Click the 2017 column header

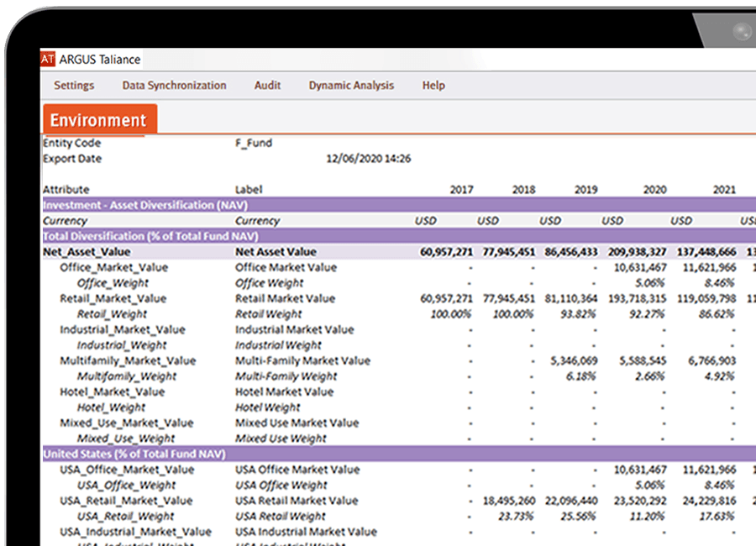pyautogui.click(x=461, y=190)
